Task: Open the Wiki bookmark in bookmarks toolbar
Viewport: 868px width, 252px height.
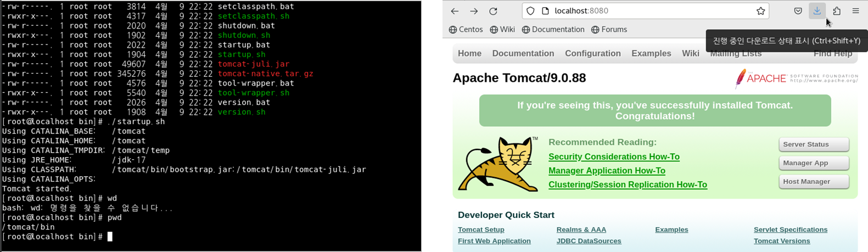Action: [x=502, y=30]
